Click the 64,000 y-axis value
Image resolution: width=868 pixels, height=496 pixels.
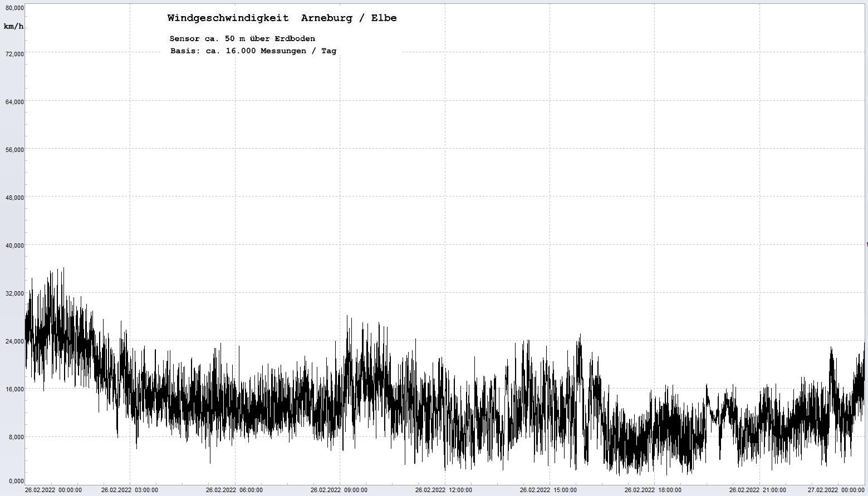14,101
